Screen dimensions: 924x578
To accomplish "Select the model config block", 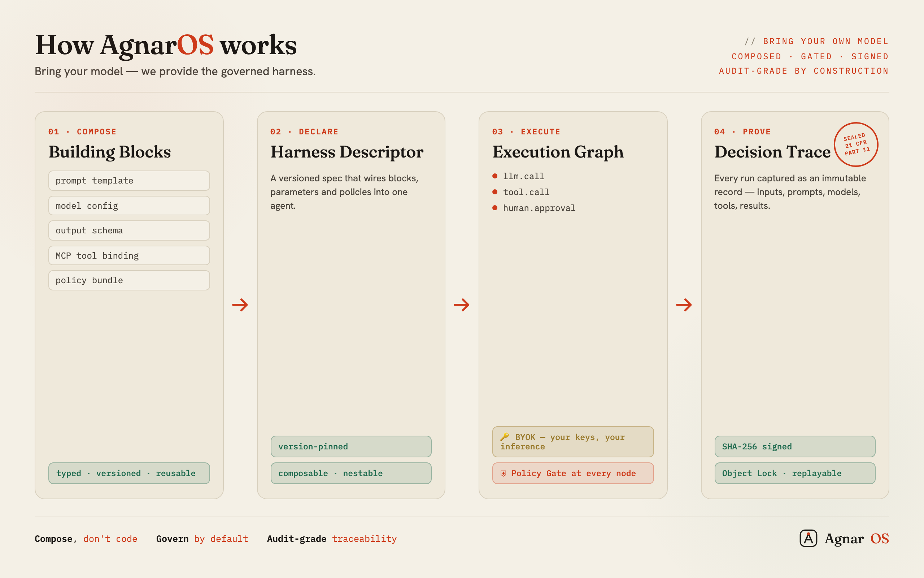I will [x=129, y=206].
